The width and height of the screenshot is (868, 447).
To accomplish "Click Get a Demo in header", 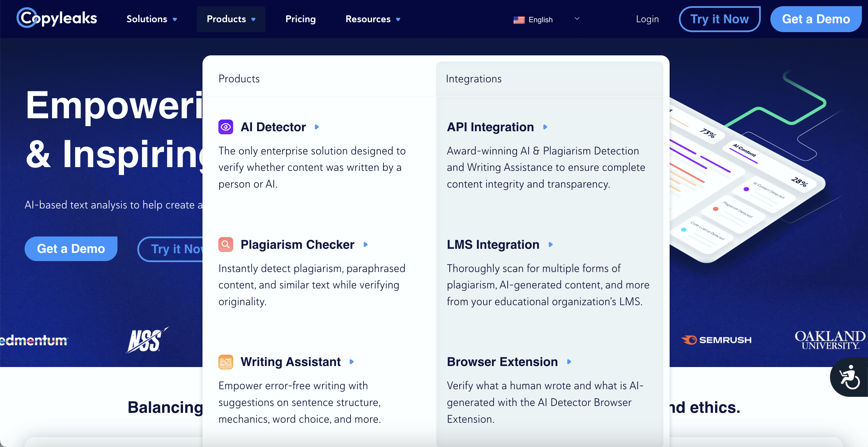I will 816,19.
